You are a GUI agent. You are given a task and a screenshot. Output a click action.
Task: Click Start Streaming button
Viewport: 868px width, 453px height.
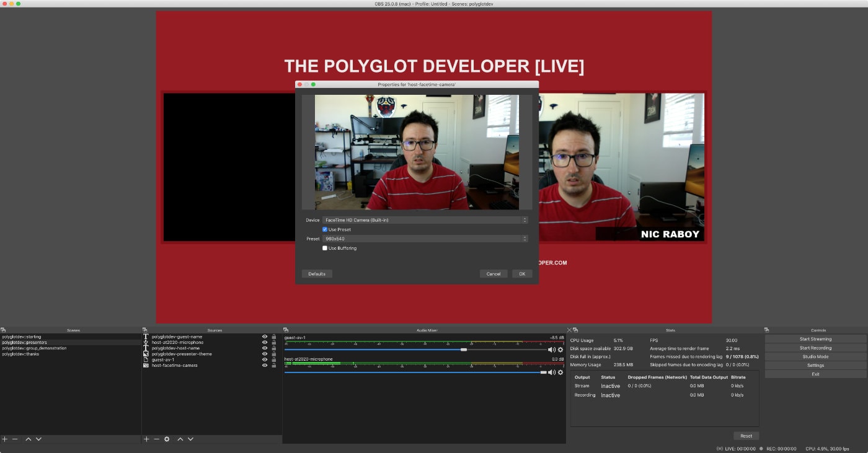point(815,339)
